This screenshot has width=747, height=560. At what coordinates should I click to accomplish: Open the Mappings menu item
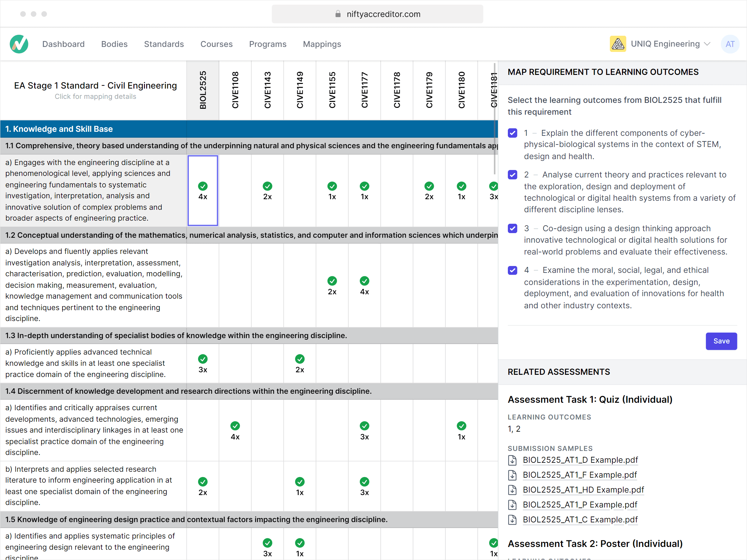coord(322,44)
